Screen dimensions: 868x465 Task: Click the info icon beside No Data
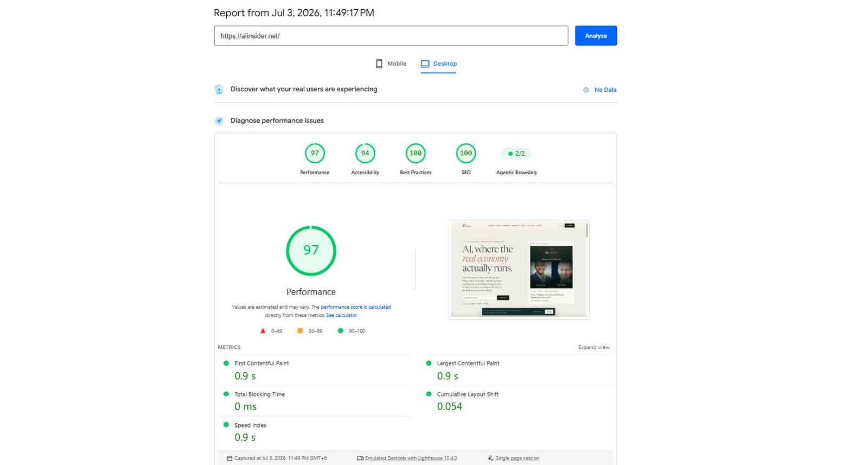tap(586, 90)
